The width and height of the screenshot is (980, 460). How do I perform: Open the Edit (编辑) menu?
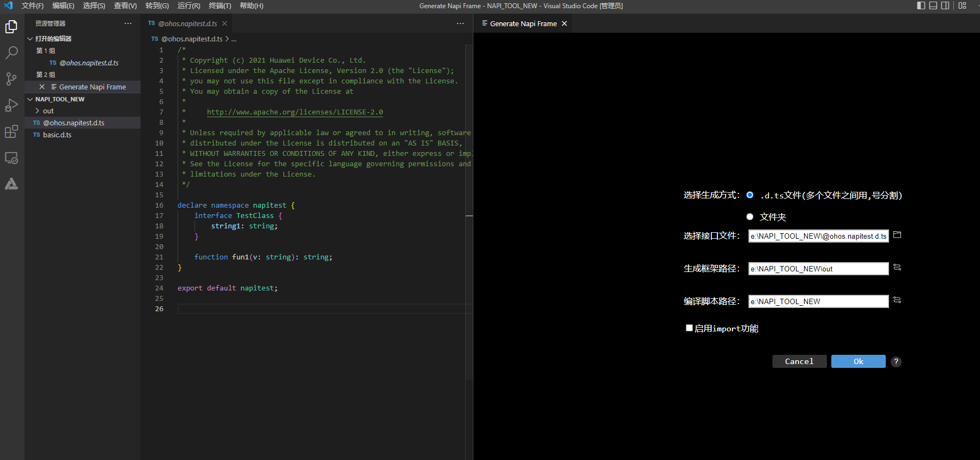point(63,5)
